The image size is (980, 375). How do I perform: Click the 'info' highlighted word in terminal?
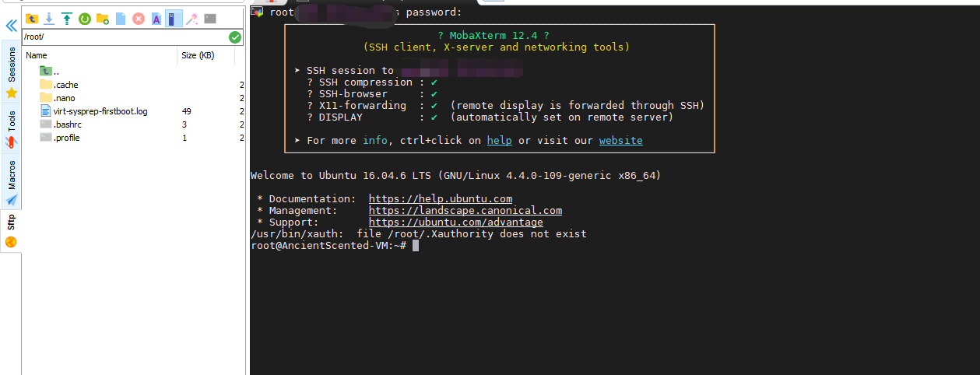(x=375, y=141)
